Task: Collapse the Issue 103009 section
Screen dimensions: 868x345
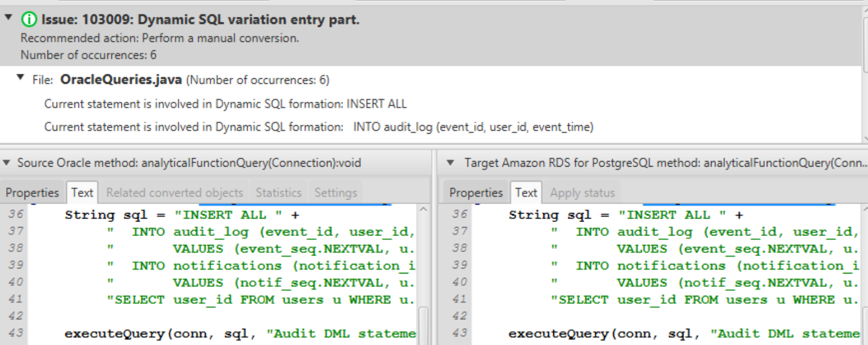Action: coord(8,18)
